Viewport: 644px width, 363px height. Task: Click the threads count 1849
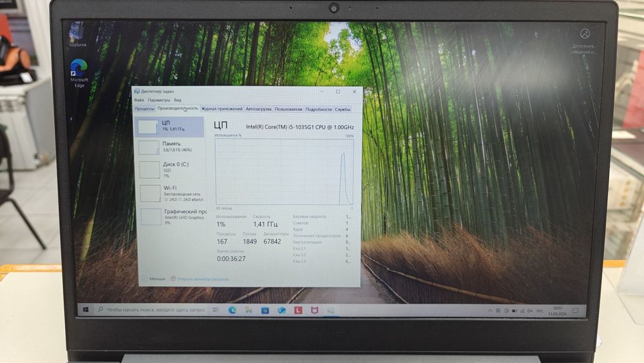tap(250, 241)
